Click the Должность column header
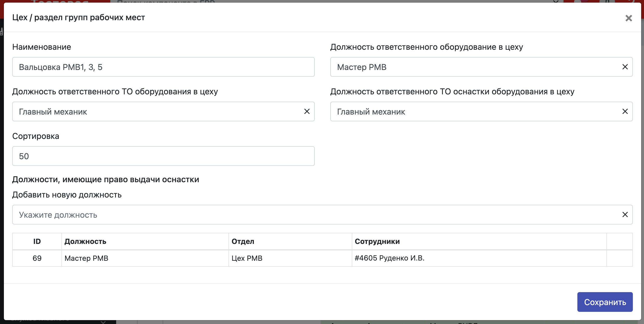 tap(85, 241)
